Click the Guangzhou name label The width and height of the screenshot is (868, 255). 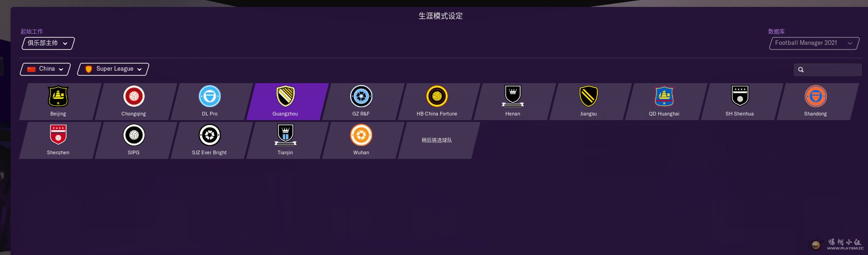(285, 114)
